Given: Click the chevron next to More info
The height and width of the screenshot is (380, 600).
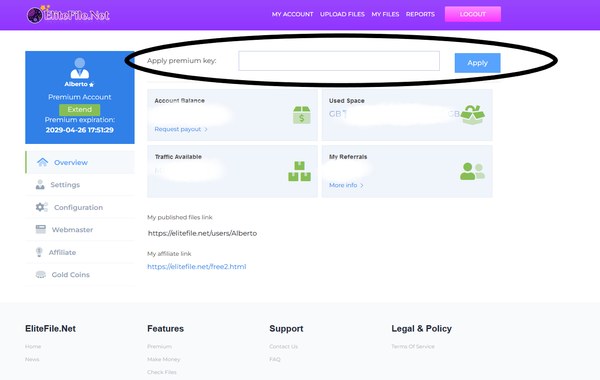Looking at the screenshot, I should pyautogui.click(x=362, y=185).
